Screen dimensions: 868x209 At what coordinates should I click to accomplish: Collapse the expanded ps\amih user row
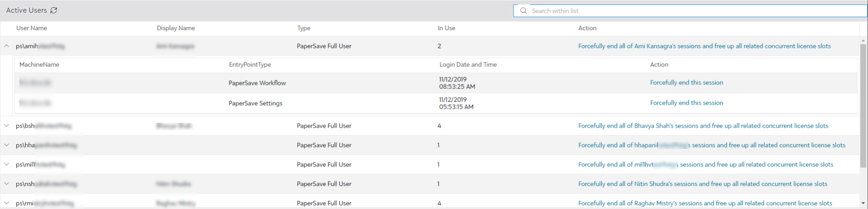(x=7, y=46)
